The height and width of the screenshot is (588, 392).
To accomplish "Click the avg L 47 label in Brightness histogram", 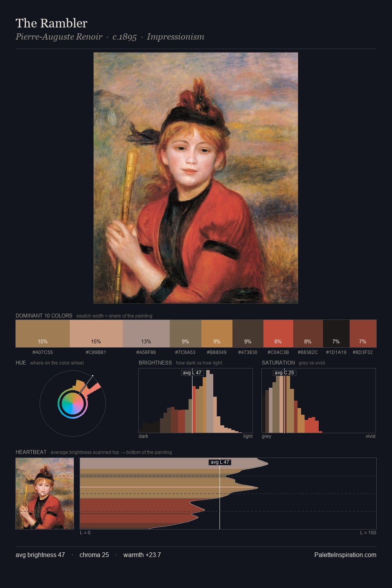I will click(x=192, y=373).
